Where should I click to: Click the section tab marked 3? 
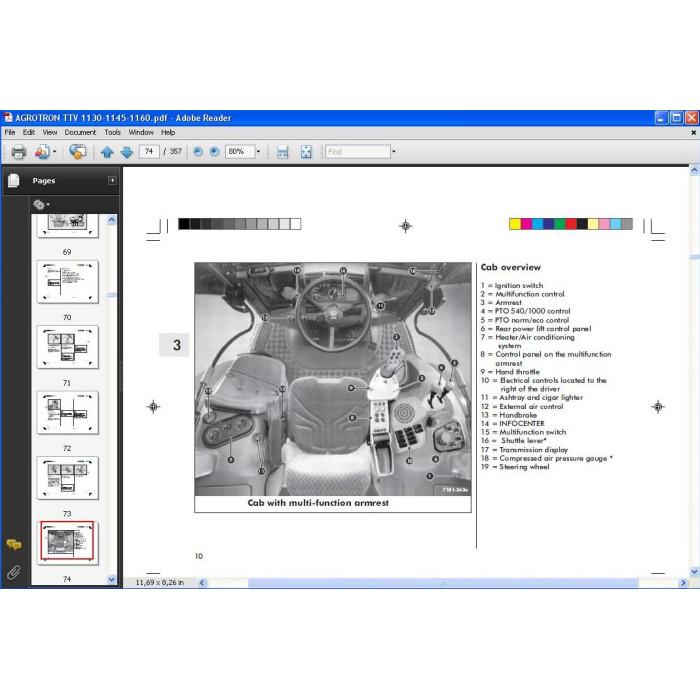click(174, 345)
